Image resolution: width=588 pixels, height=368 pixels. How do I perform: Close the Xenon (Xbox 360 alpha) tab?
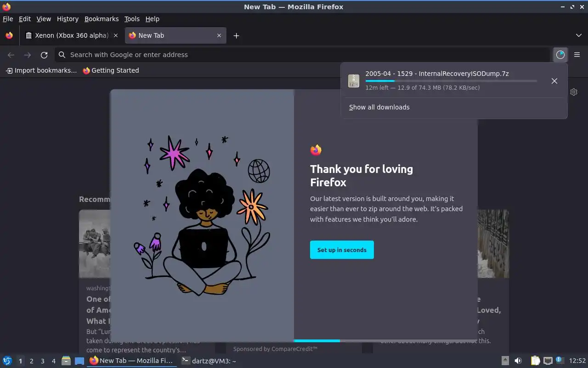pyautogui.click(x=116, y=35)
